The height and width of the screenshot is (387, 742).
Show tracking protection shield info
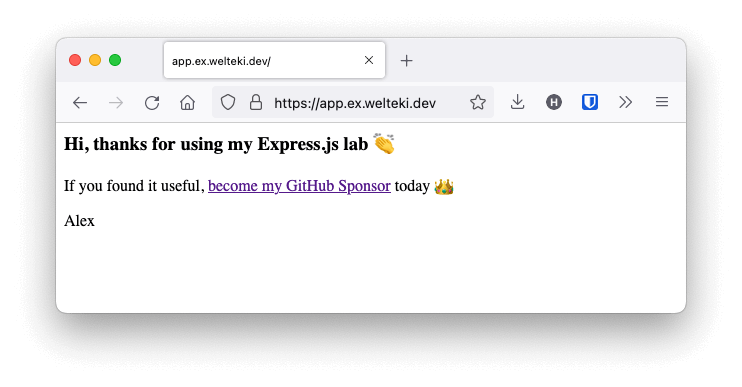point(228,102)
